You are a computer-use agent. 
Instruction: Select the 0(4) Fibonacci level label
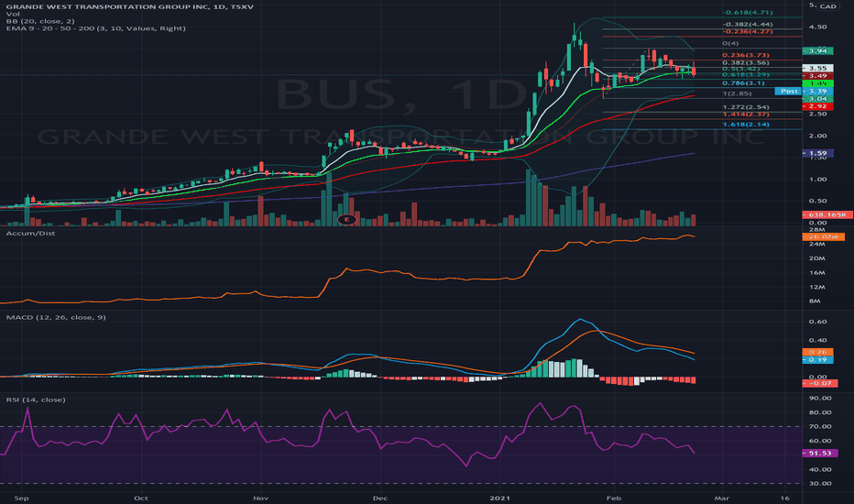(x=730, y=43)
